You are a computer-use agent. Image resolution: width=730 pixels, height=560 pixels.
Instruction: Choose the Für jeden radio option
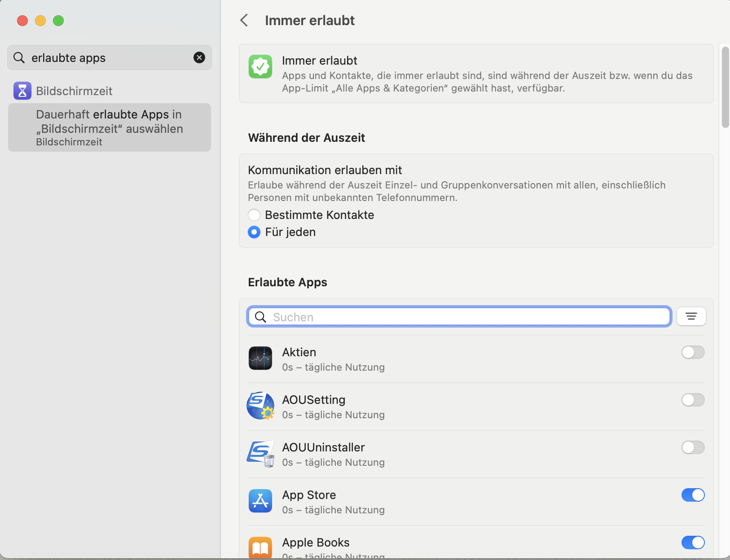pos(254,232)
